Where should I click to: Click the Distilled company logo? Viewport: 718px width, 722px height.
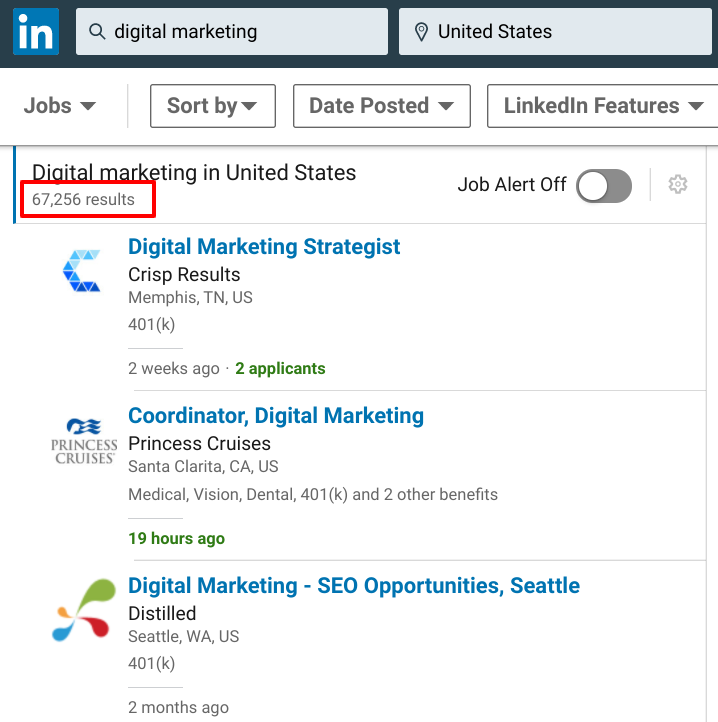coord(84,609)
